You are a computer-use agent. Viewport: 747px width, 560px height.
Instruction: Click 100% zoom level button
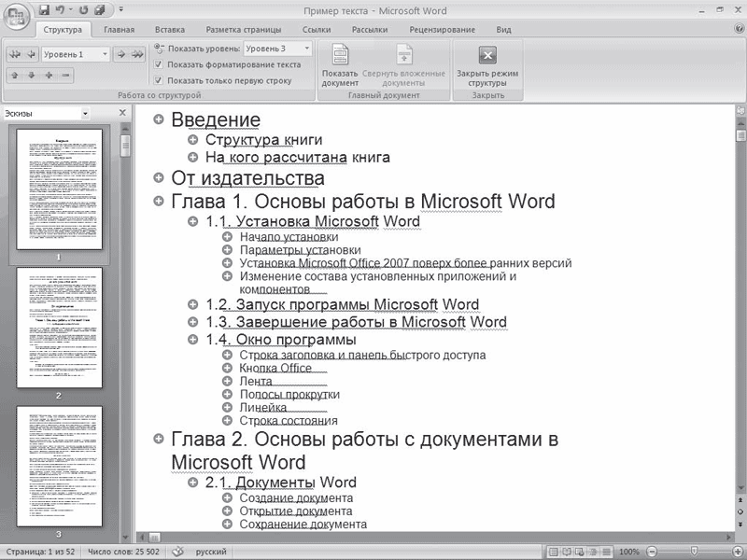(x=628, y=552)
